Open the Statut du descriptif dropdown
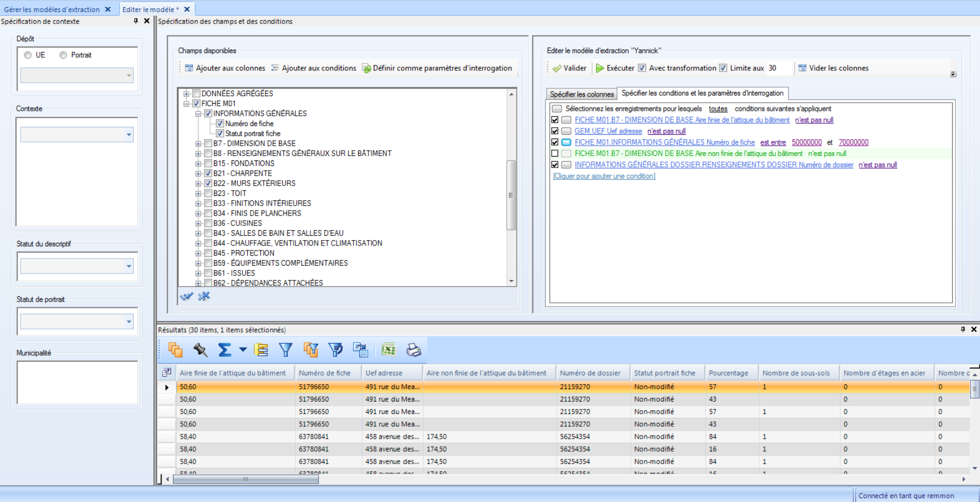 pyautogui.click(x=129, y=266)
